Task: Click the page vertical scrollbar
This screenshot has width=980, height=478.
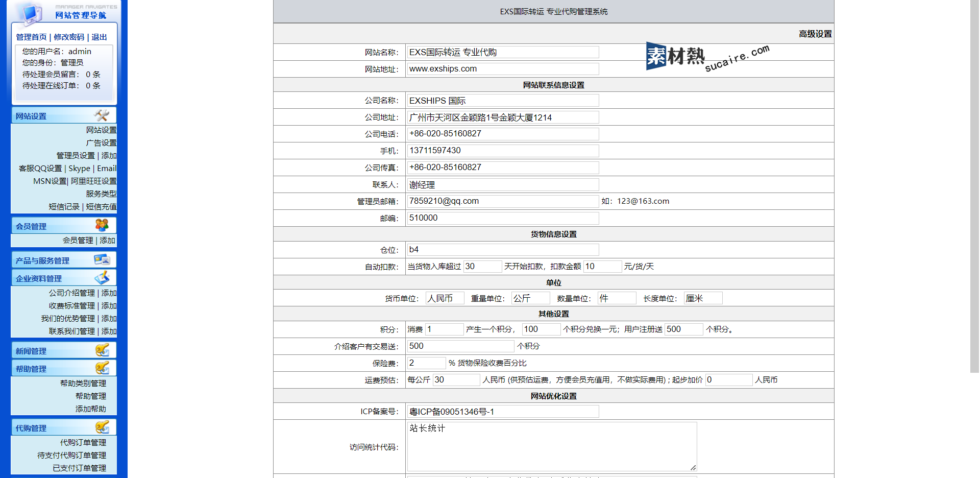Action: pos(974,186)
